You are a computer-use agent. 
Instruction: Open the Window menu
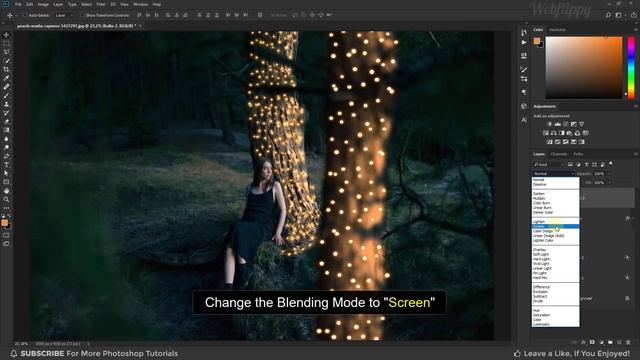coord(140,4)
